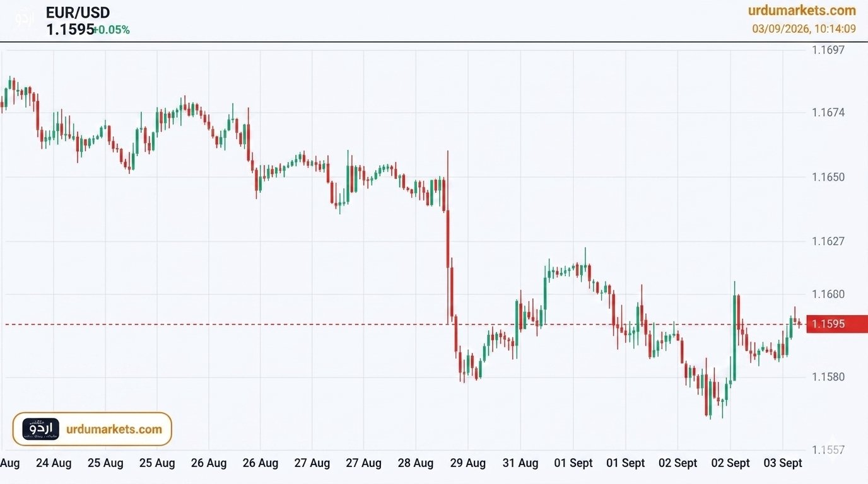Click the 24 Aug date label

[x=54, y=463]
